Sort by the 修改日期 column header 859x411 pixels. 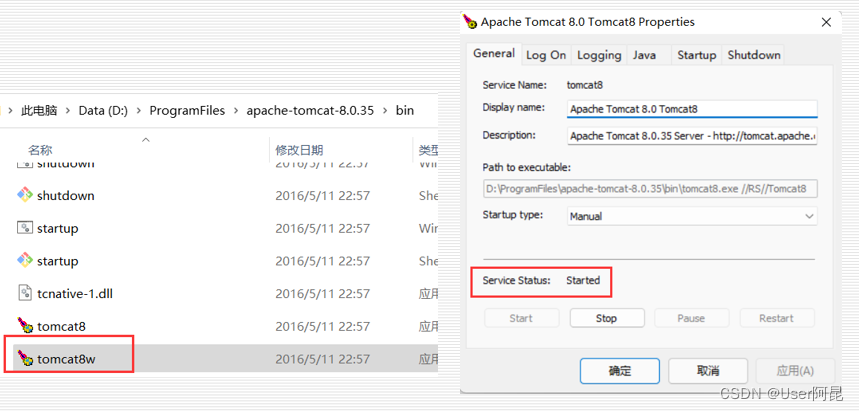(299, 150)
